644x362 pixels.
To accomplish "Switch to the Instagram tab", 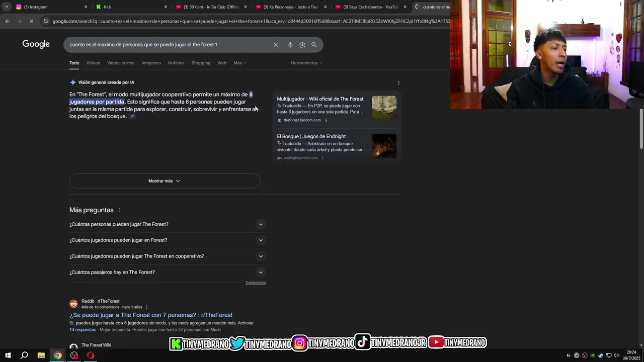I will click(51, 7).
